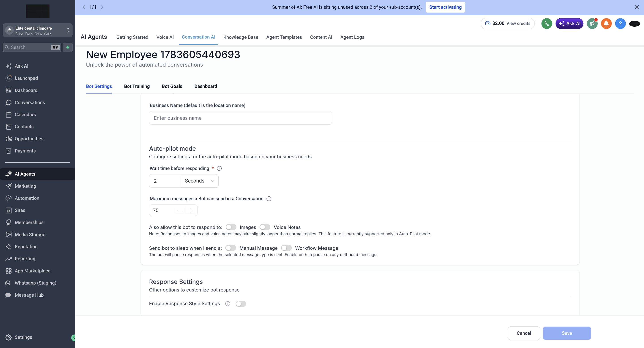Click the sidebar Search box
Viewport: 644px width, 348px height.
click(32, 47)
